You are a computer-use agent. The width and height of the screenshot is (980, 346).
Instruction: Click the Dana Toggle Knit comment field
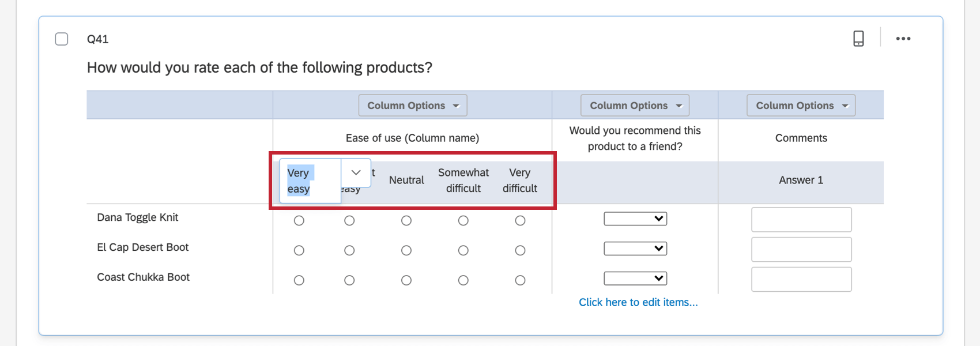(x=801, y=220)
